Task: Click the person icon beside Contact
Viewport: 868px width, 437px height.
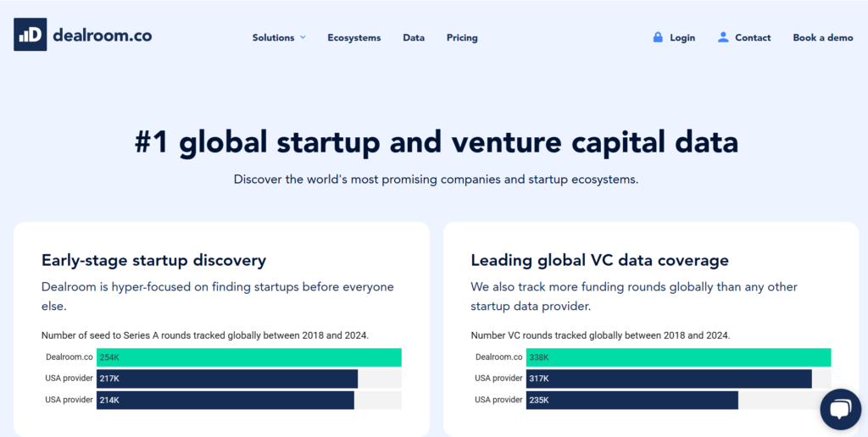Action: [723, 37]
